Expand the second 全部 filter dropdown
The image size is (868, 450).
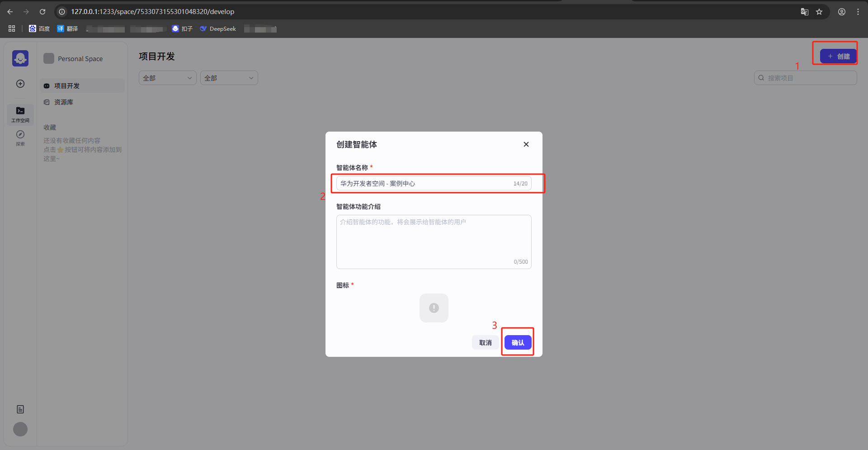click(x=229, y=78)
